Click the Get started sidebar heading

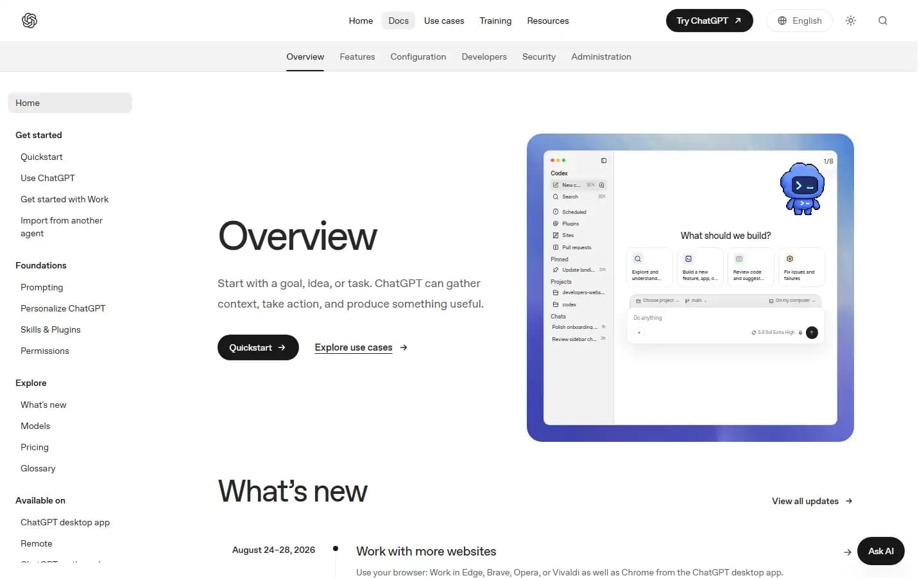[x=38, y=135]
